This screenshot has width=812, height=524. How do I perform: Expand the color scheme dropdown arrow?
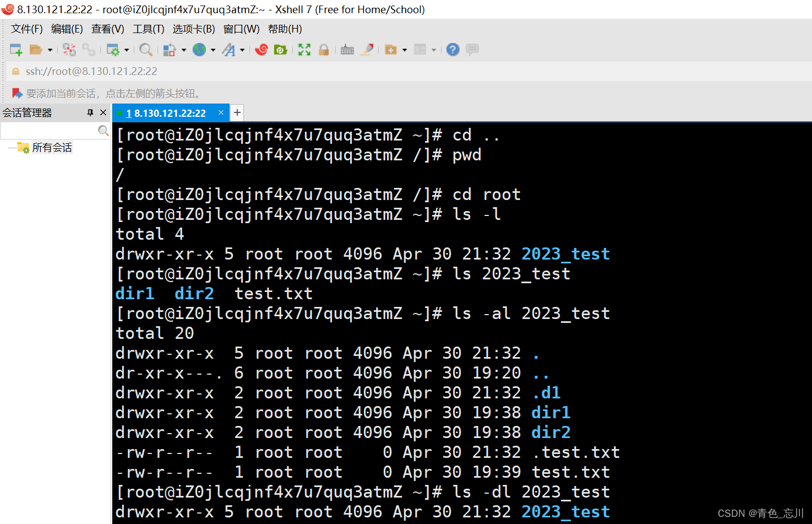click(x=184, y=50)
